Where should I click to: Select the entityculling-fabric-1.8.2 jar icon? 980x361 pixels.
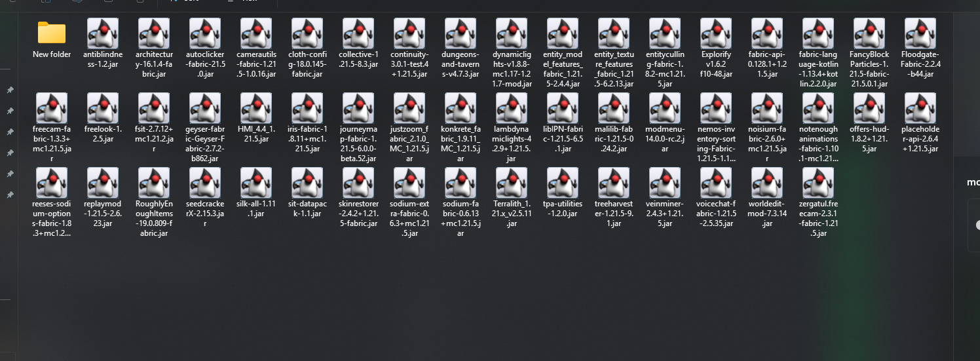(x=665, y=33)
